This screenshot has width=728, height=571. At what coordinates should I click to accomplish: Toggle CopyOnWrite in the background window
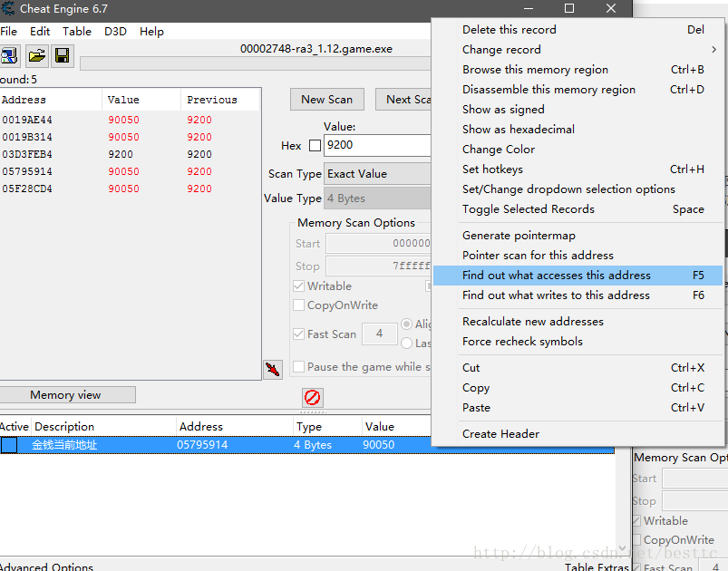click(x=636, y=540)
